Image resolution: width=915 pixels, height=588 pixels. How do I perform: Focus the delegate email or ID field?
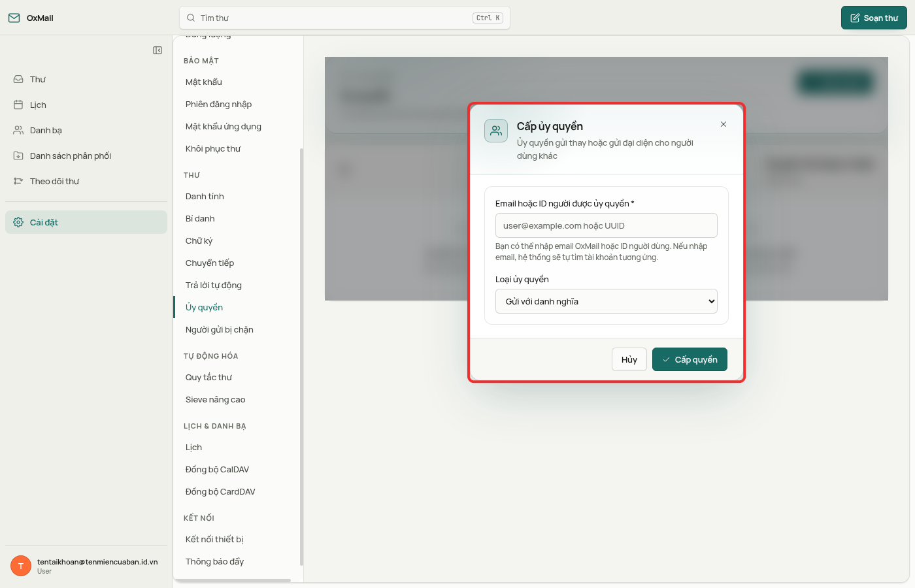tap(607, 225)
